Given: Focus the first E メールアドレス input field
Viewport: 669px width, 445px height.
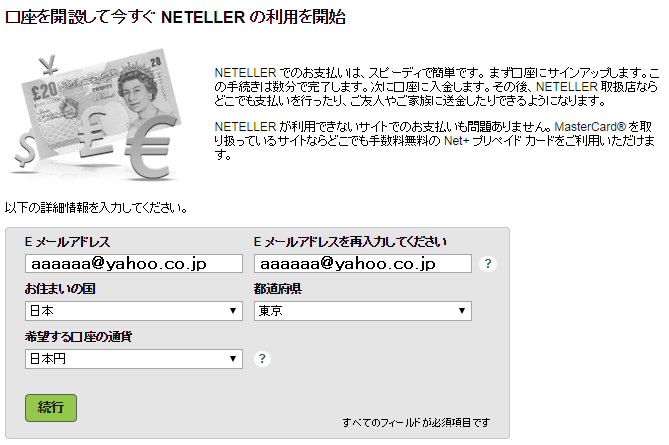Looking at the screenshot, I should [x=134, y=264].
